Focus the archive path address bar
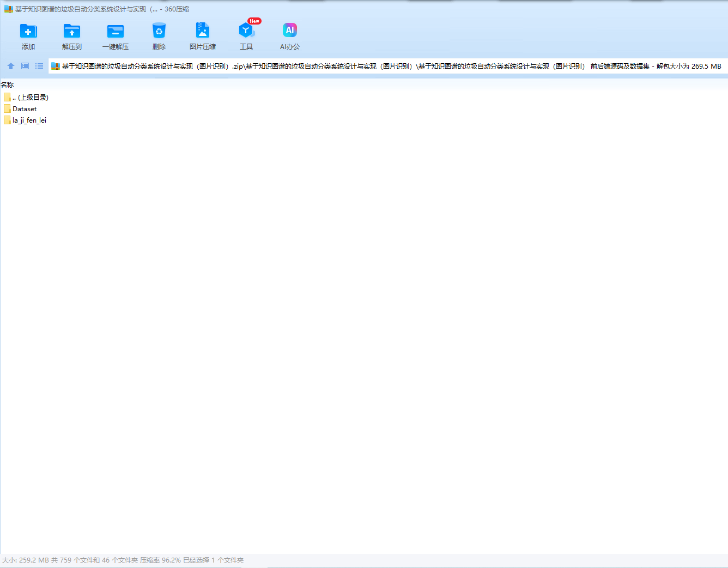This screenshot has width=728, height=568. coord(388,67)
